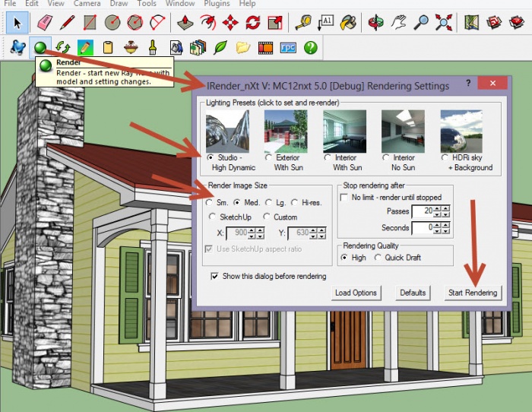
Task: Open the green question mark help icon
Action: coord(311,48)
